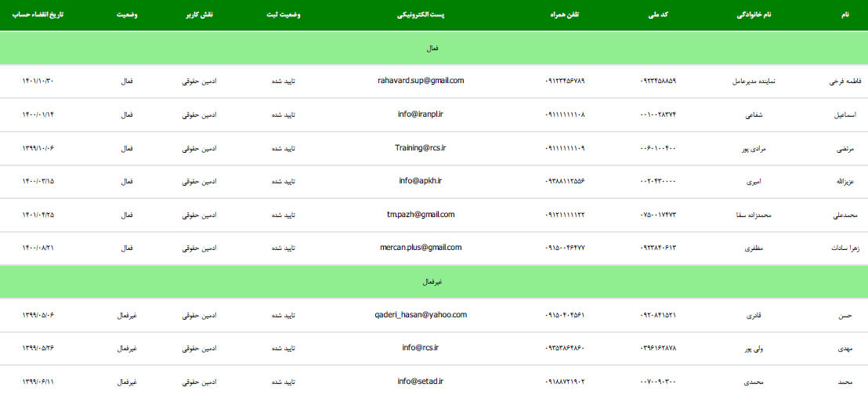
Task: Sort by the تاریخ انقضاء حساب header
Action: pyautogui.click(x=42, y=15)
